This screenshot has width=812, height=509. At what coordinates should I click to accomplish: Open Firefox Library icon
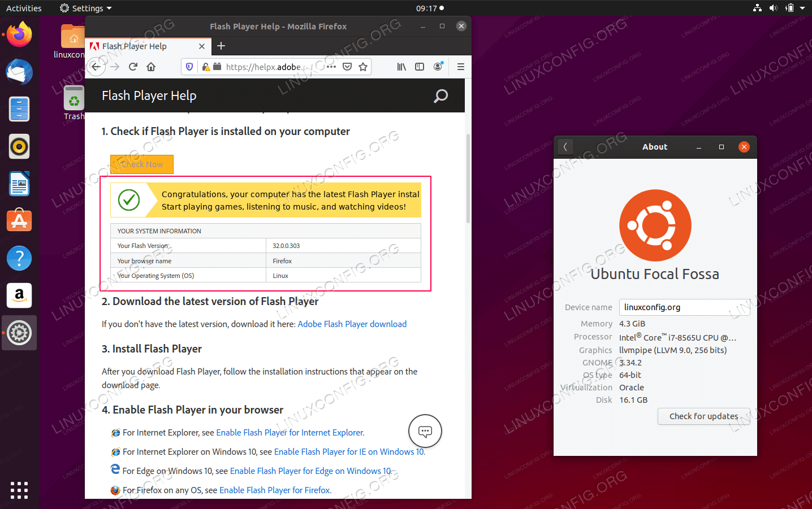(x=401, y=67)
